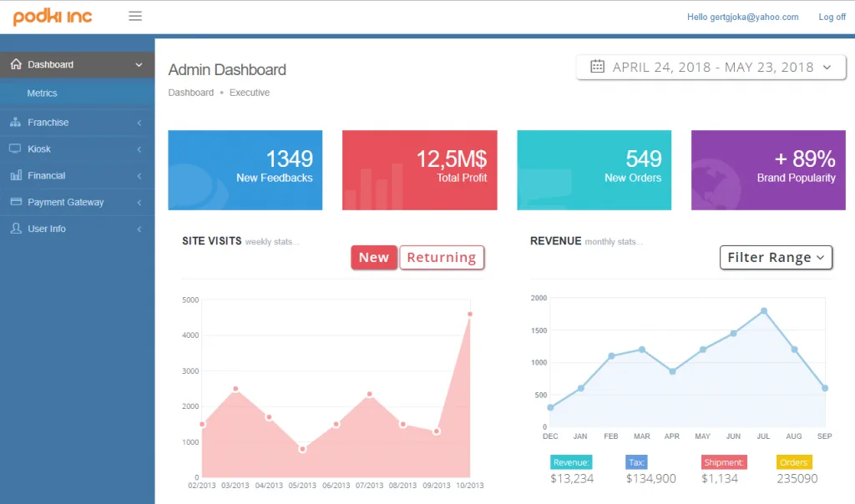This screenshot has height=504, width=855.
Task: Click the yellow Orders legend swatch
Action: point(794,462)
